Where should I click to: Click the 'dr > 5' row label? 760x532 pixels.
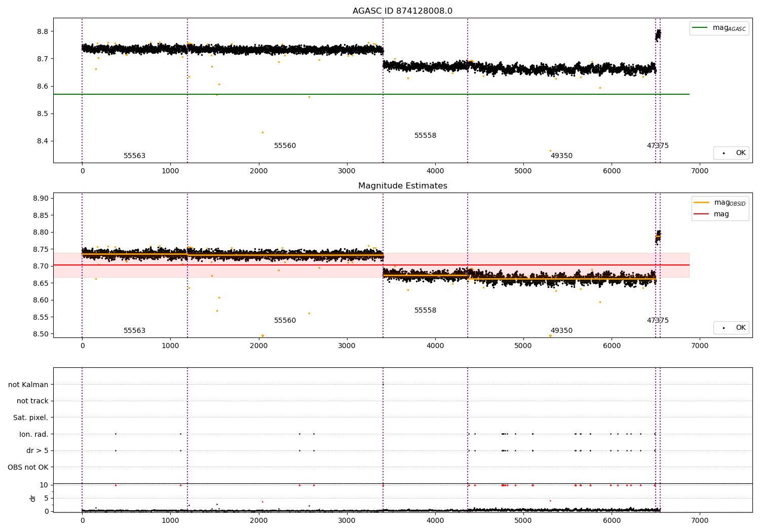point(37,451)
